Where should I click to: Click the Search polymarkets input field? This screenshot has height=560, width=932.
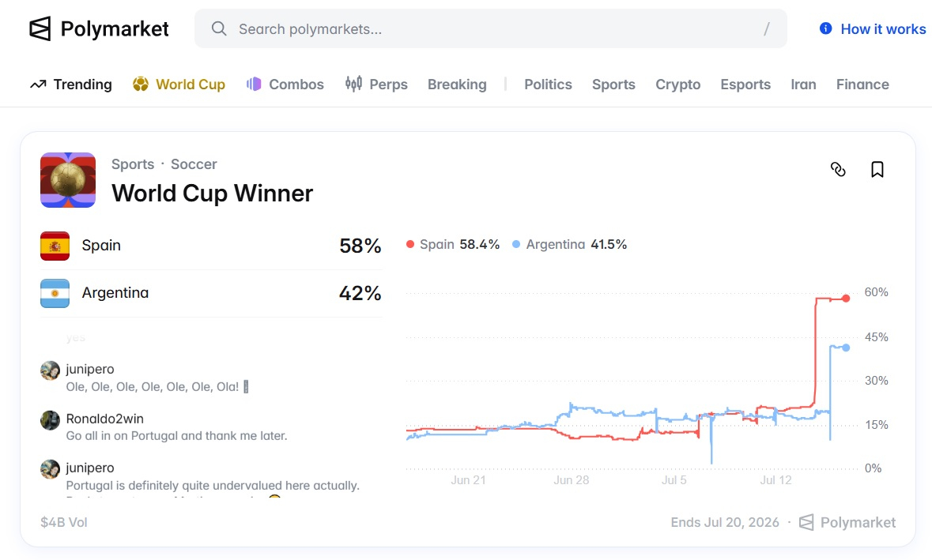tap(491, 28)
